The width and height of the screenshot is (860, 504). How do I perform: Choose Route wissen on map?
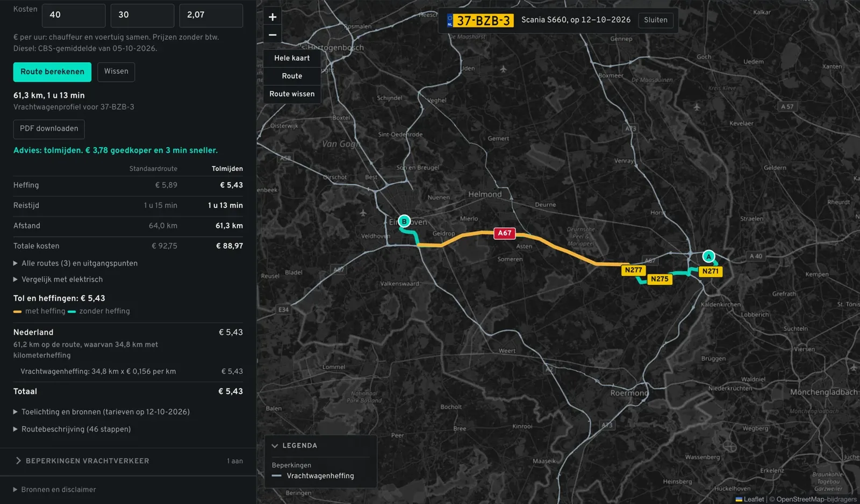coord(292,94)
